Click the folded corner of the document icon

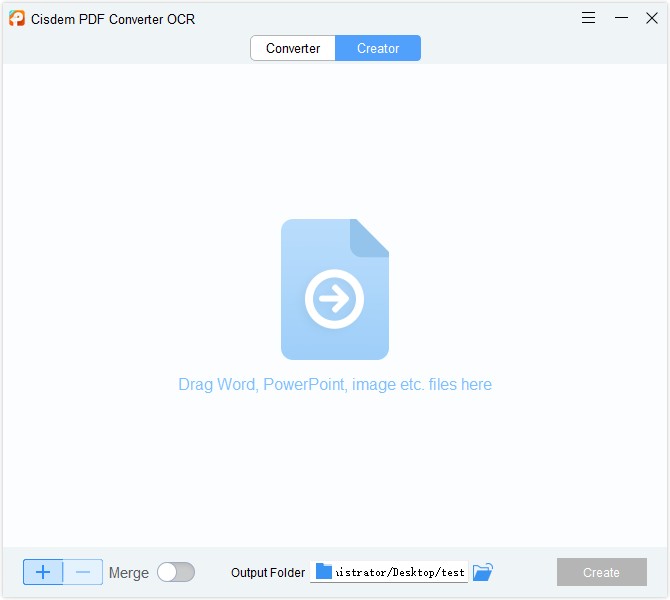coord(371,236)
